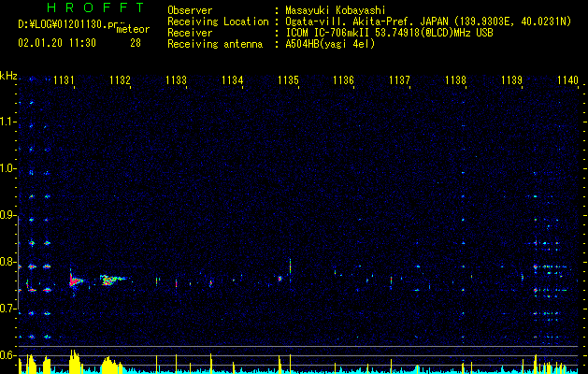The height and width of the screenshot is (374, 588).
Task: Click the 1137 time marker
Action: (x=399, y=80)
